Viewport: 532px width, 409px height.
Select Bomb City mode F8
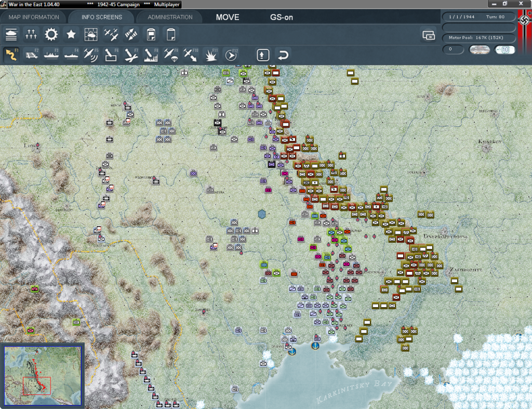151,55
